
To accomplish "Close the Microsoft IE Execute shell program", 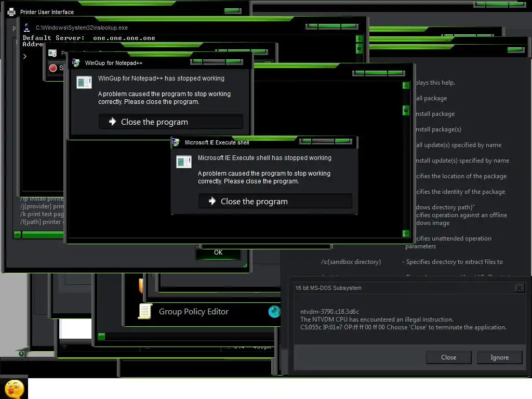I will (275, 201).
